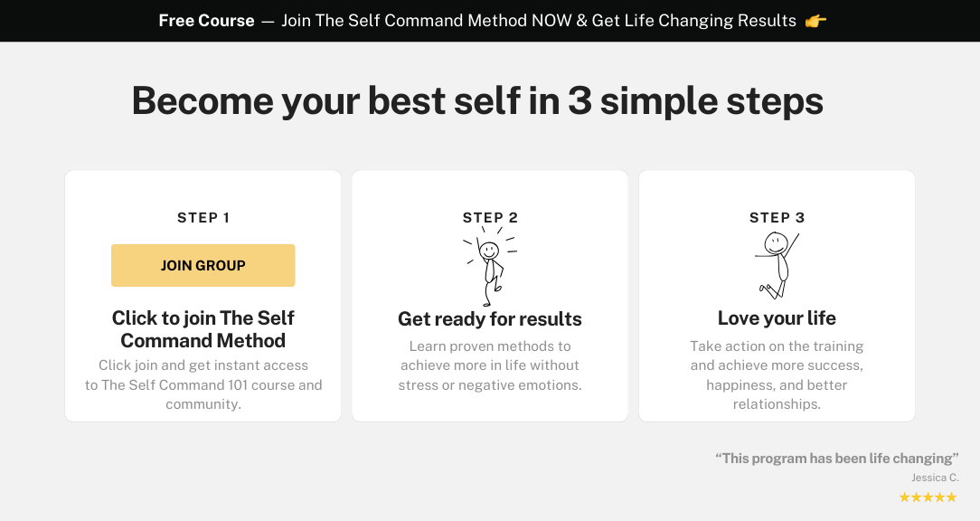Click the JOIN GROUP button
This screenshot has height=521, width=980.
click(203, 265)
